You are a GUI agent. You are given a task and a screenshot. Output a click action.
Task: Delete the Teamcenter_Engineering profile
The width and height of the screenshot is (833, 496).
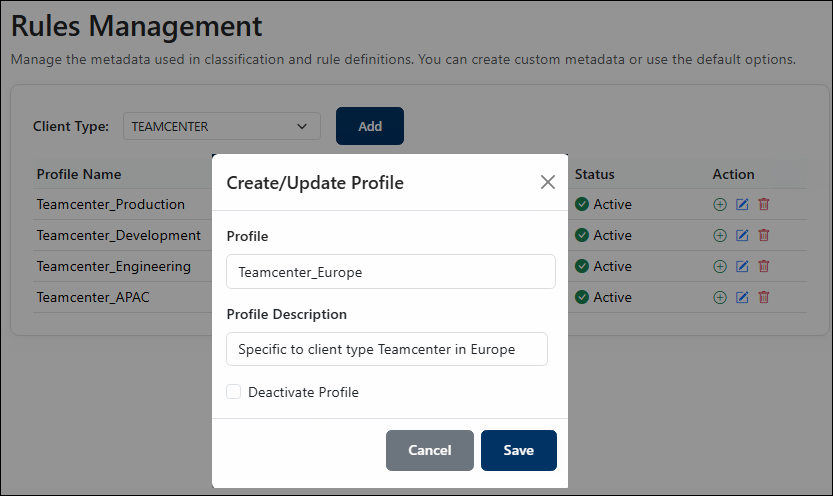coord(764,266)
